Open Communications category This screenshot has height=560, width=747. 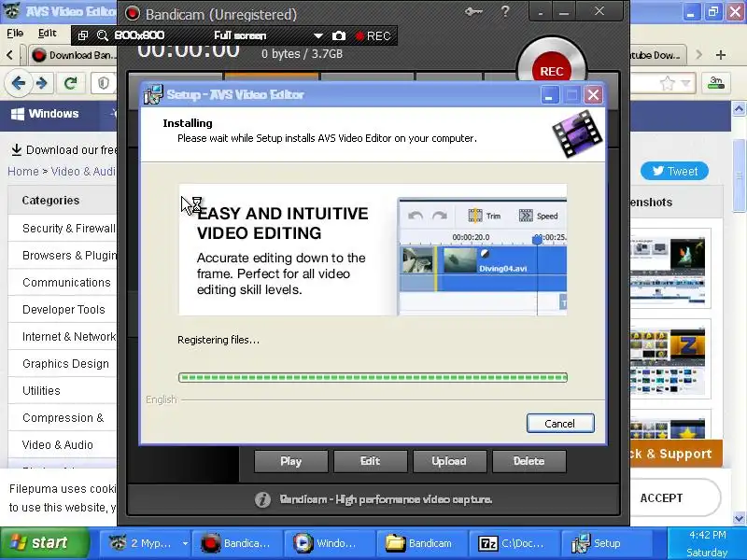(x=66, y=283)
